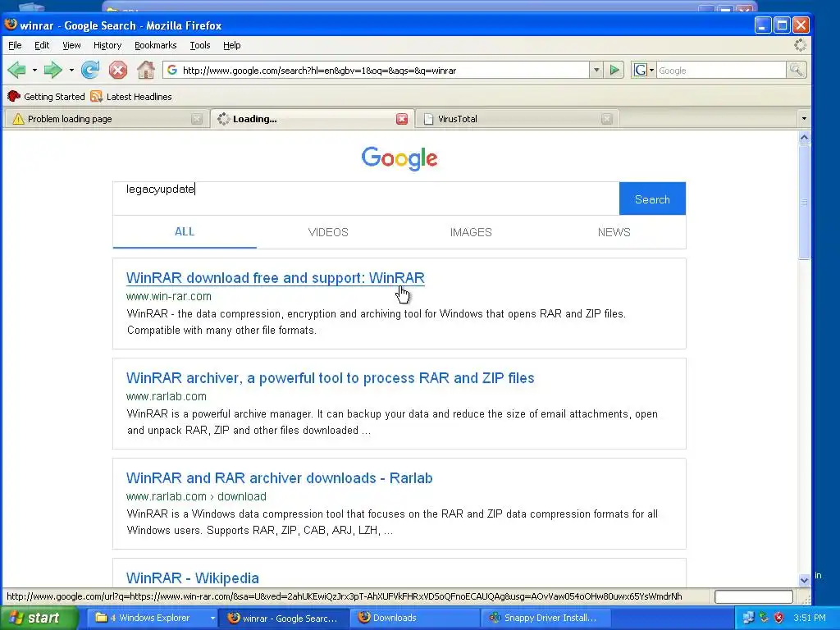Open the Start menu
Screen dimensions: 840x630
click(x=39, y=618)
